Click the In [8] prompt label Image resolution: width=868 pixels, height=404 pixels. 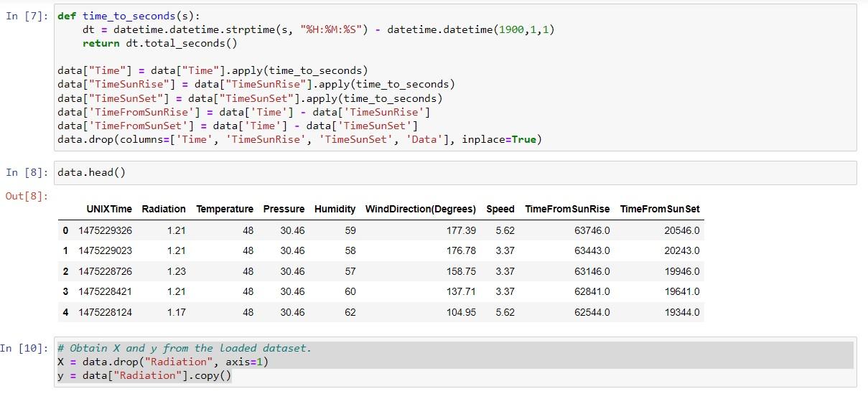(27, 173)
